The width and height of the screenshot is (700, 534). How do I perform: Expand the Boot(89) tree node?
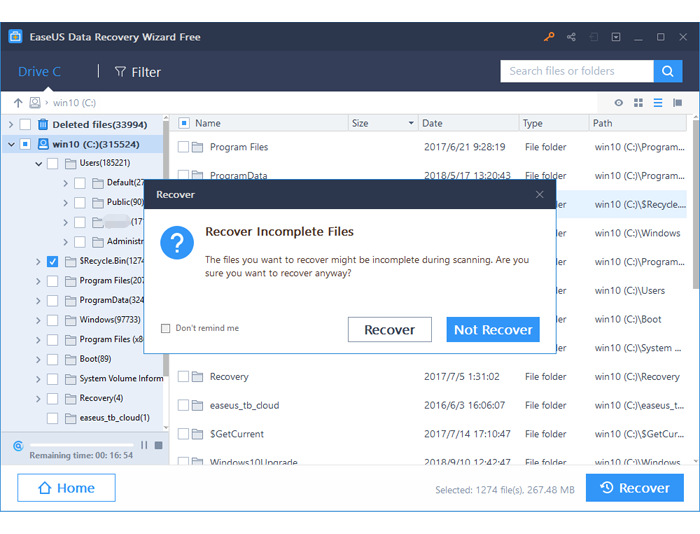pyautogui.click(x=38, y=359)
